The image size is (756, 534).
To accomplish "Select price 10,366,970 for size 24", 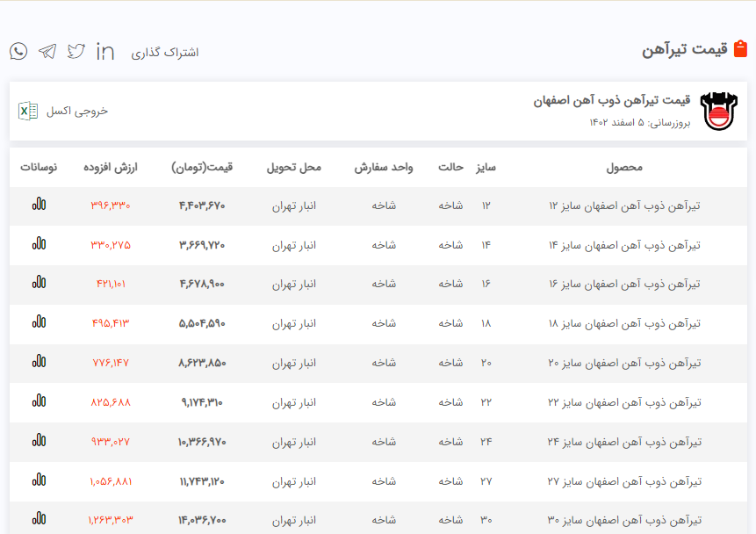I will pos(202,441).
